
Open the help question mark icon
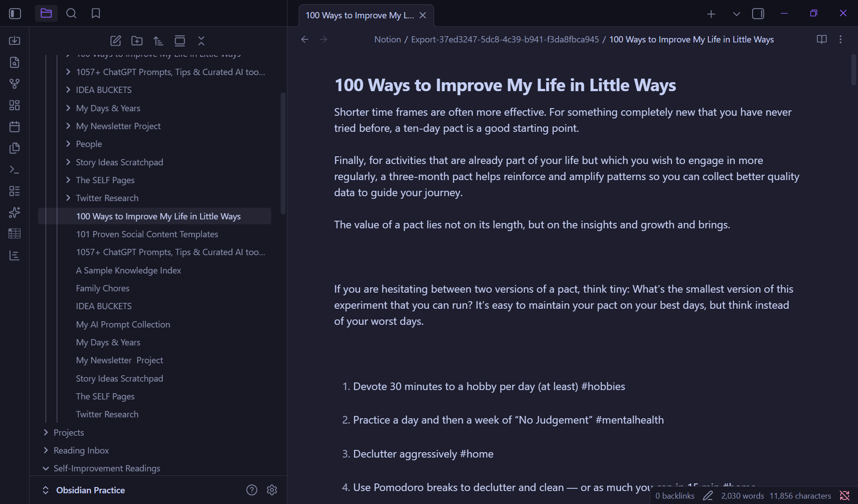(x=252, y=490)
